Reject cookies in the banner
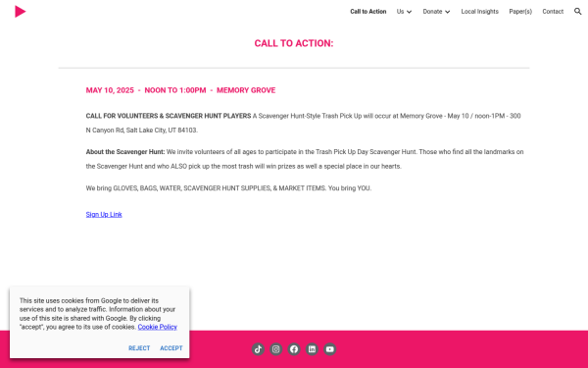Viewport: 588px width, 368px height. [139, 348]
